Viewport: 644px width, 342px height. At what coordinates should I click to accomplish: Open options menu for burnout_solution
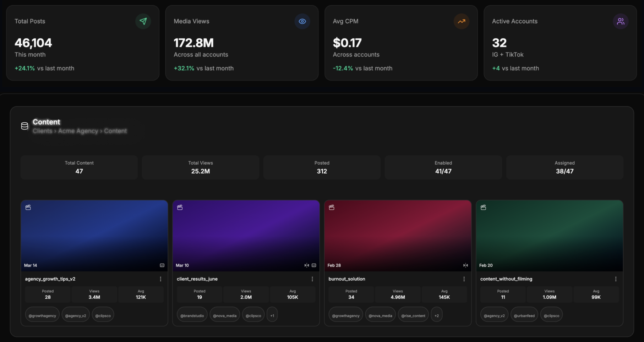pyautogui.click(x=464, y=279)
